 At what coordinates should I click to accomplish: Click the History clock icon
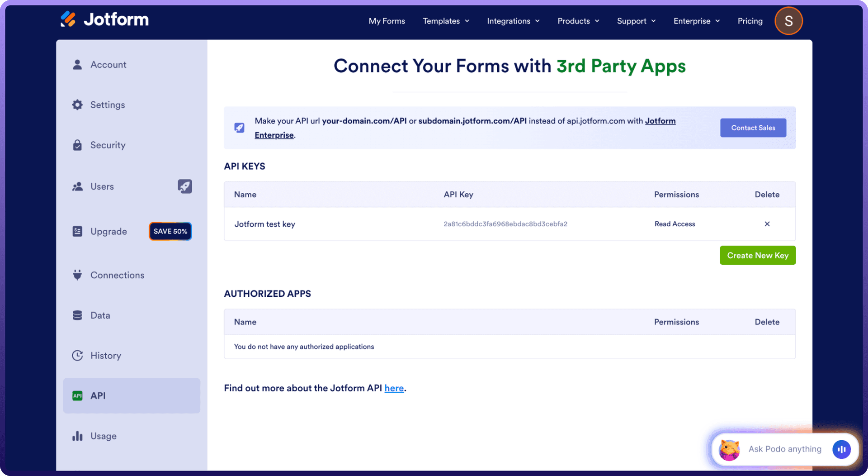point(77,356)
